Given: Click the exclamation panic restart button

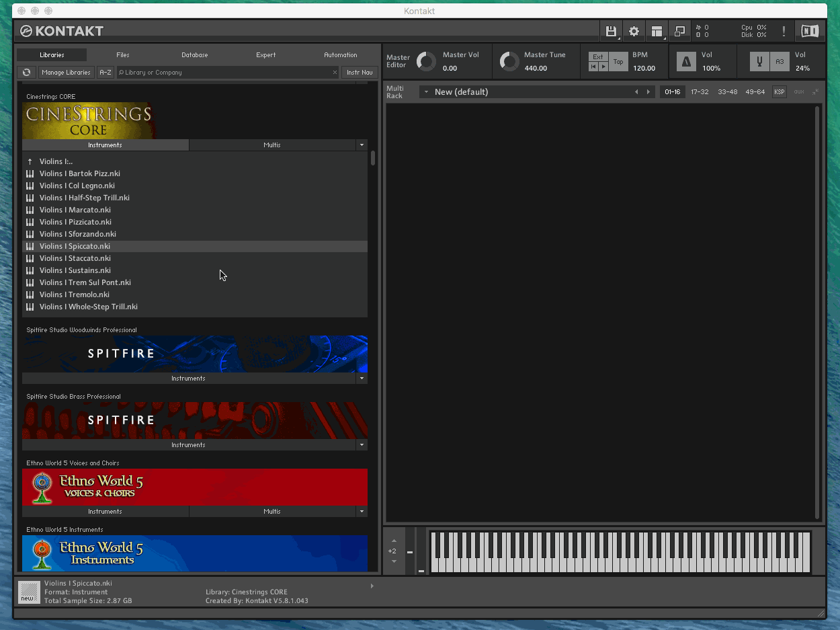Looking at the screenshot, I should tap(783, 32).
